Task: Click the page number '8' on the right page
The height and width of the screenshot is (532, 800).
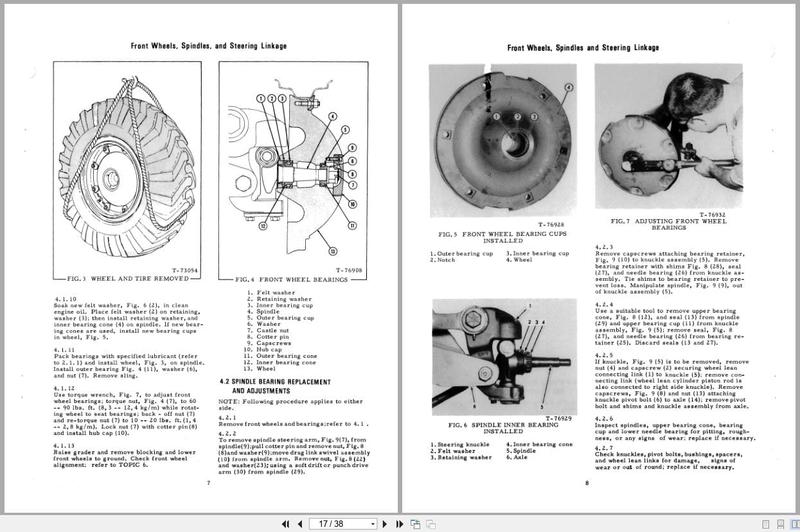Action: point(587,483)
